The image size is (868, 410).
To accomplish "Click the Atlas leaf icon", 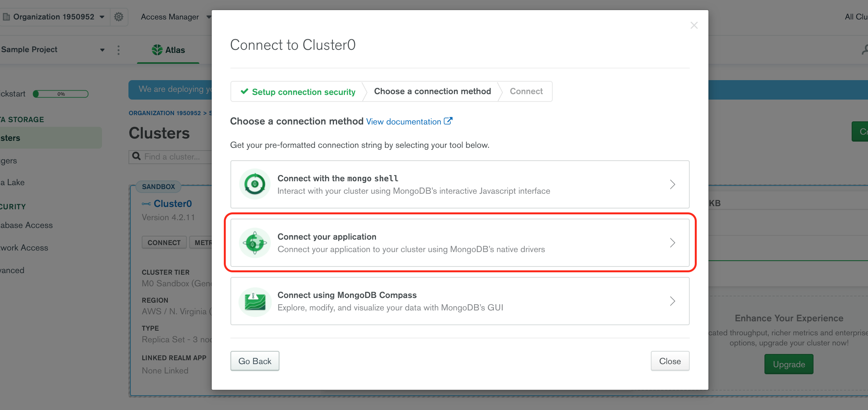I will [x=157, y=50].
